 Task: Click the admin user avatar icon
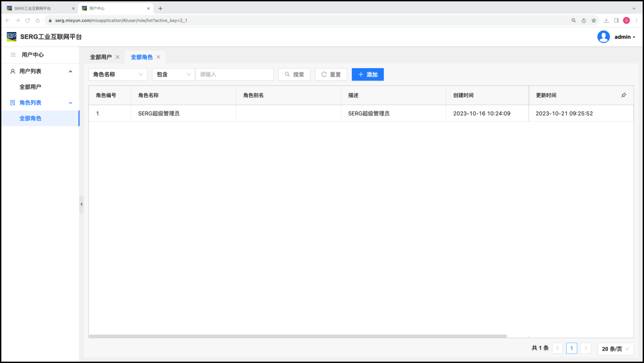[x=603, y=37]
